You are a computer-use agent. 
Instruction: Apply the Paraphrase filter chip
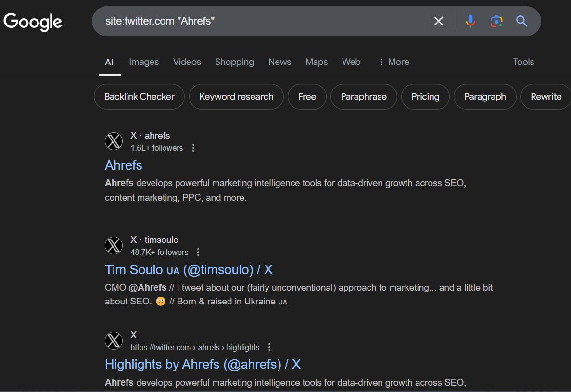(x=364, y=97)
